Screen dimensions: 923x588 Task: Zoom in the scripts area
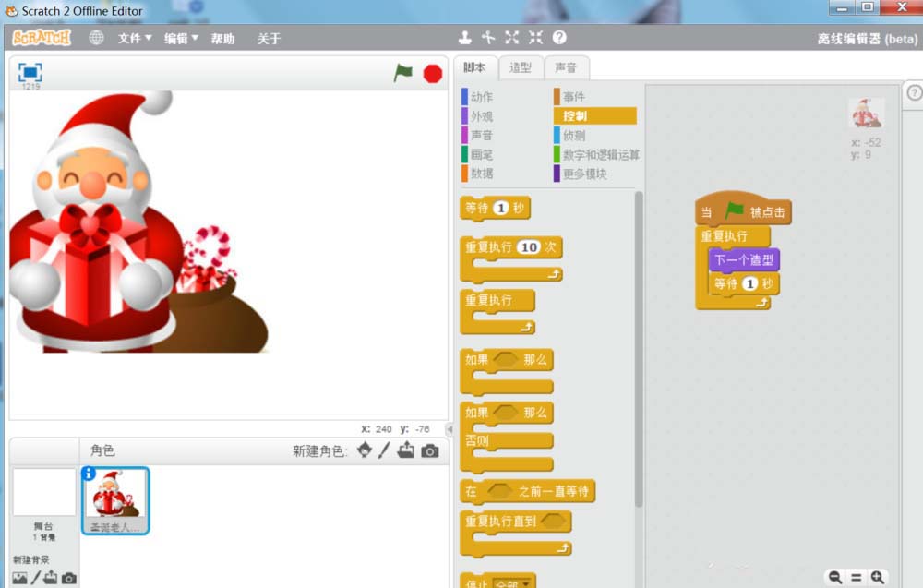(878, 578)
